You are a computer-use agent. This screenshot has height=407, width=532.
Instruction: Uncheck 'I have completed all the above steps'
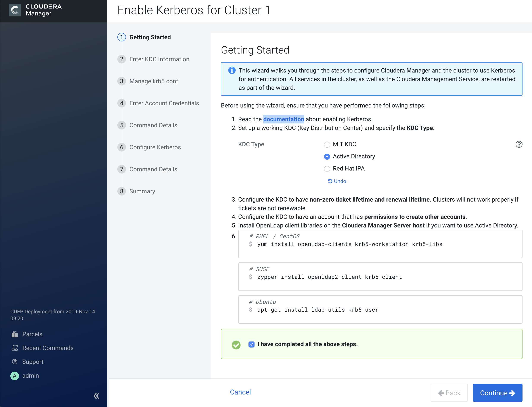pyautogui.click(x=251, y=344)
